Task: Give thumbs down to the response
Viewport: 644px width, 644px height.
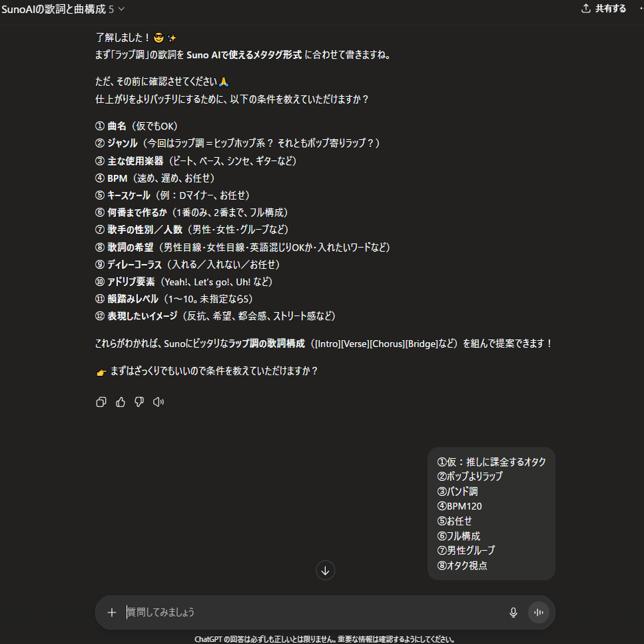Action: tap(139, 402)
